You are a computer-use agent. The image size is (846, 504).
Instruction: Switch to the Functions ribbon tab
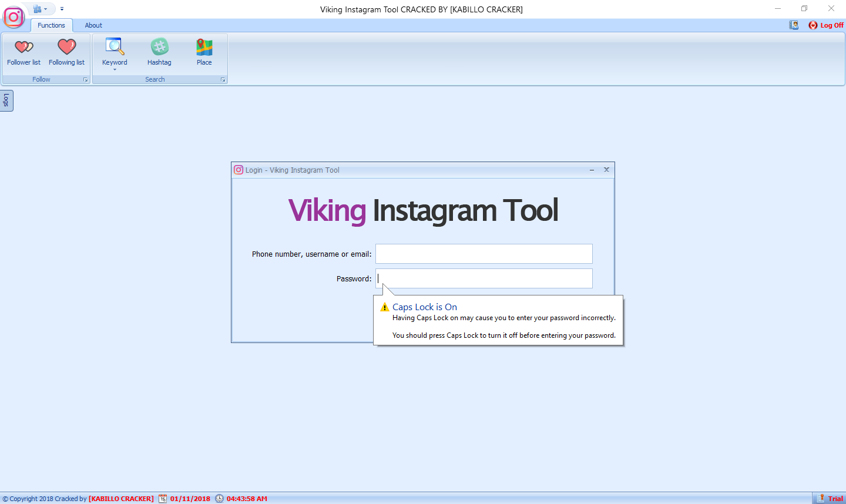pyautogui.click(x=51, y=25)
